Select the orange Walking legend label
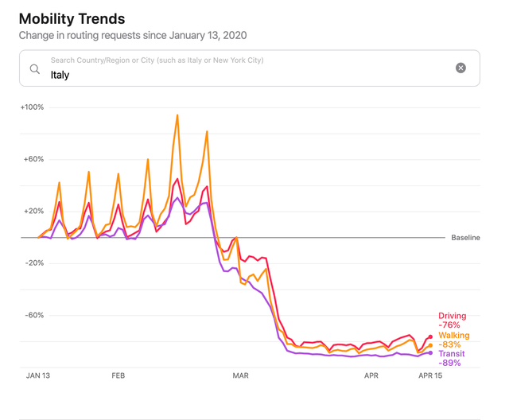 coord(454,336)
